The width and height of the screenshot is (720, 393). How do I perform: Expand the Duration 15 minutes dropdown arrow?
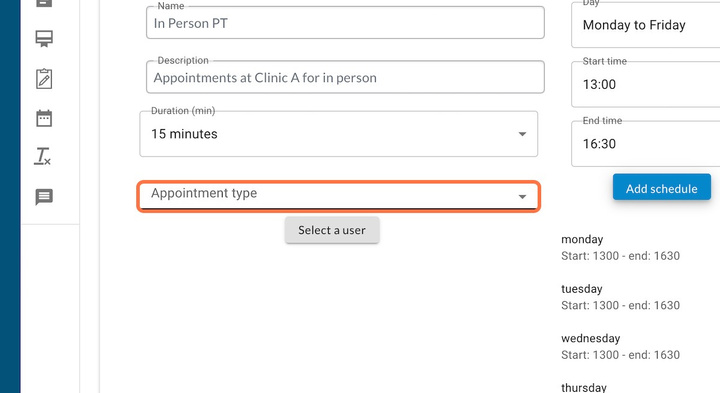tap(522, 134)
